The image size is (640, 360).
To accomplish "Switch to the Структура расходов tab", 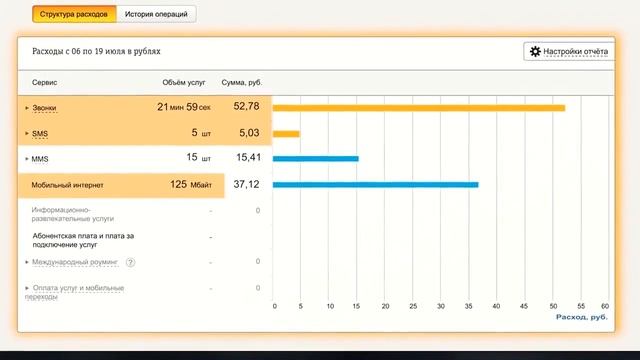I will point(74,14).
